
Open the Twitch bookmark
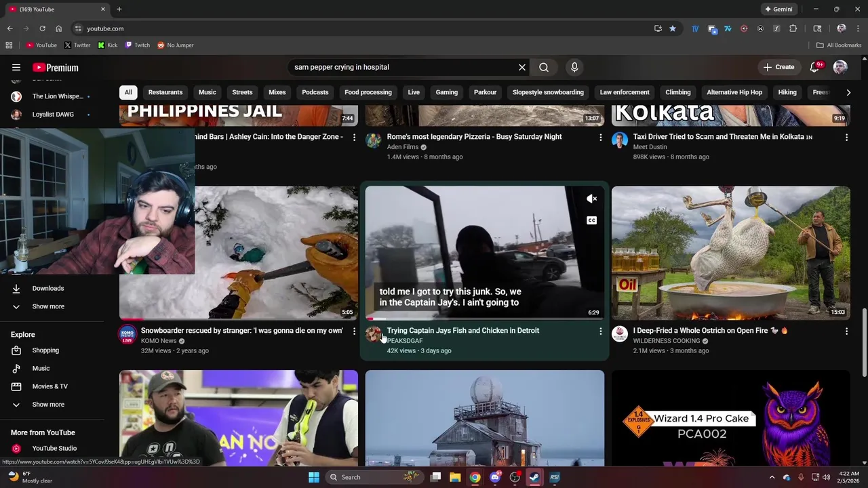[x=137, y=45]
